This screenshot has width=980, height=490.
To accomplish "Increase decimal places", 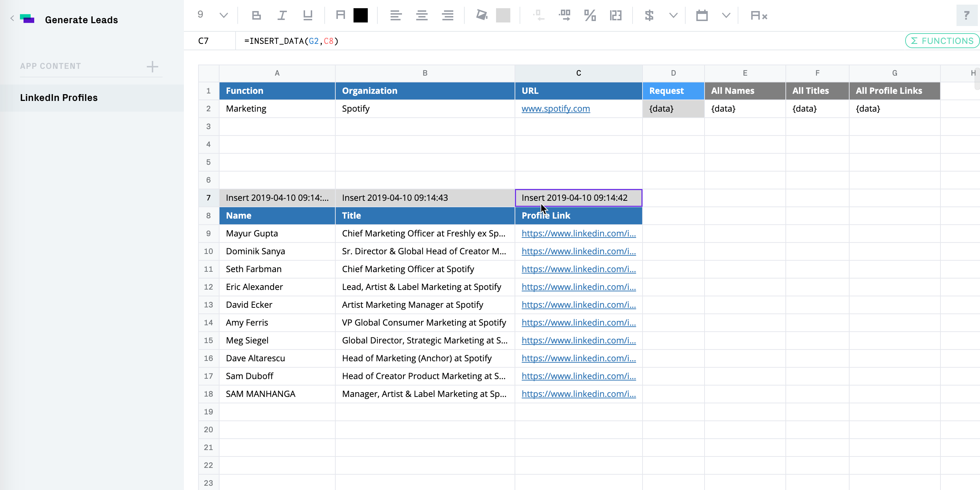I will click(x=564, y=16).
